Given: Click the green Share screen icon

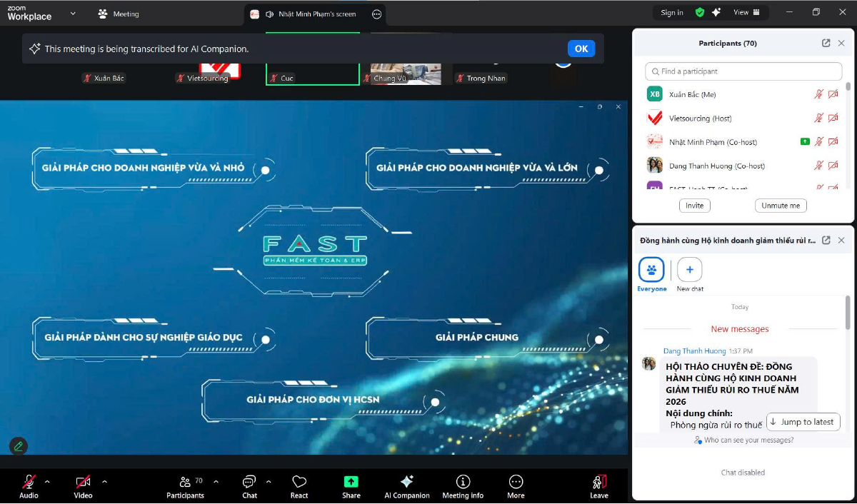Looking at the screenshot, I should tap(351, 483).
